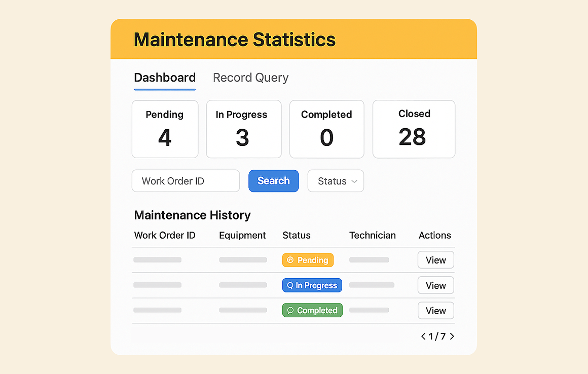The height and width of the screenshot is (374, 588).
Task: Go to previous page with left arrow
Action: [x=423, y=336]
